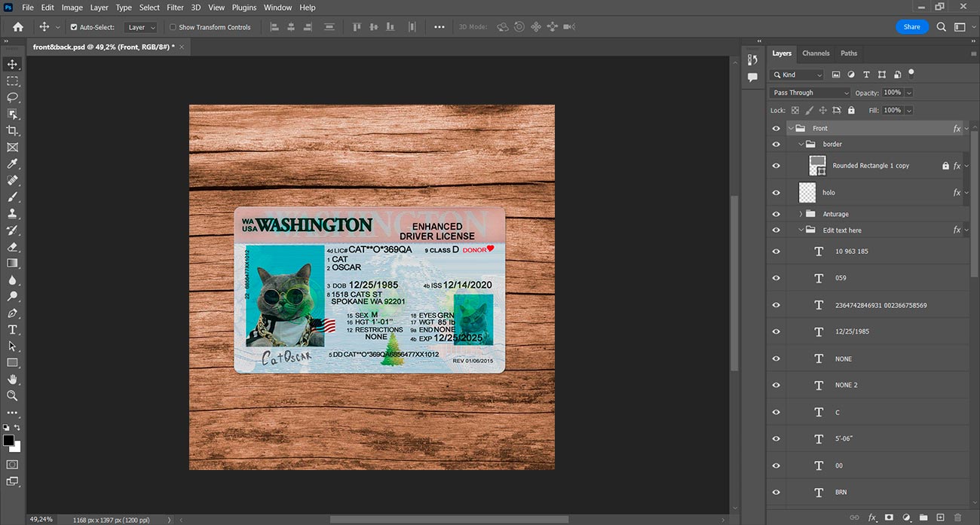Activate the Brush tool
This screenshot has width=980, height=525.
(13, 197)
